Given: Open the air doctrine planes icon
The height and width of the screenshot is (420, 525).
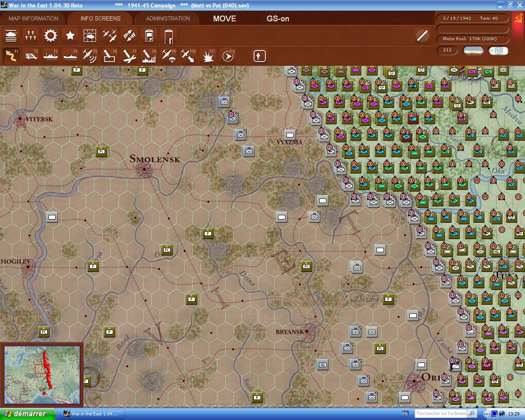Looking at the screenshot, I should (x=110, y=36).
